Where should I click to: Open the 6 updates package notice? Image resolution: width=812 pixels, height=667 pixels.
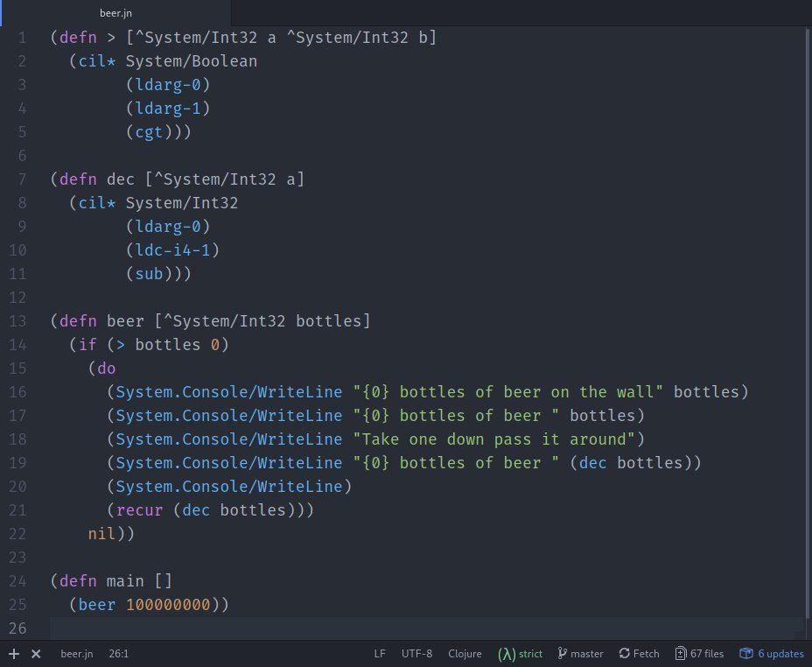tap(771, 654)
